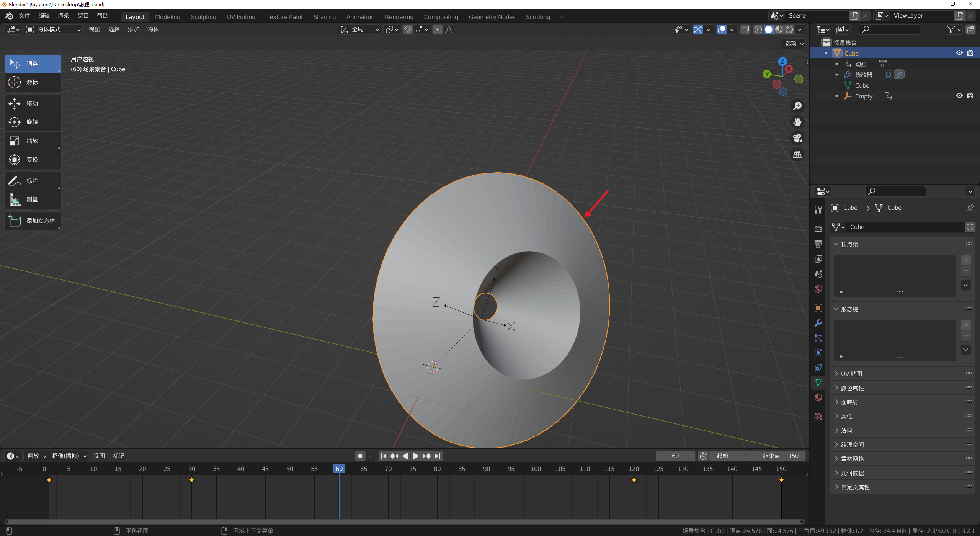The image size is (980, 536).
Task: Switch to the Shading workspace tab
Action: point(324,17)
